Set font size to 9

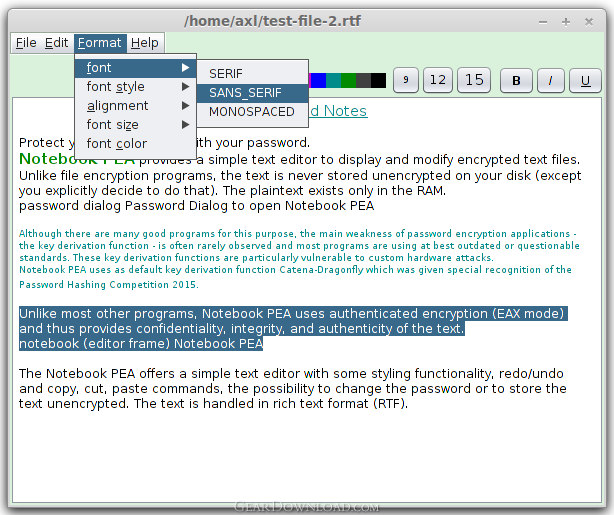click(x=406, y=80)
